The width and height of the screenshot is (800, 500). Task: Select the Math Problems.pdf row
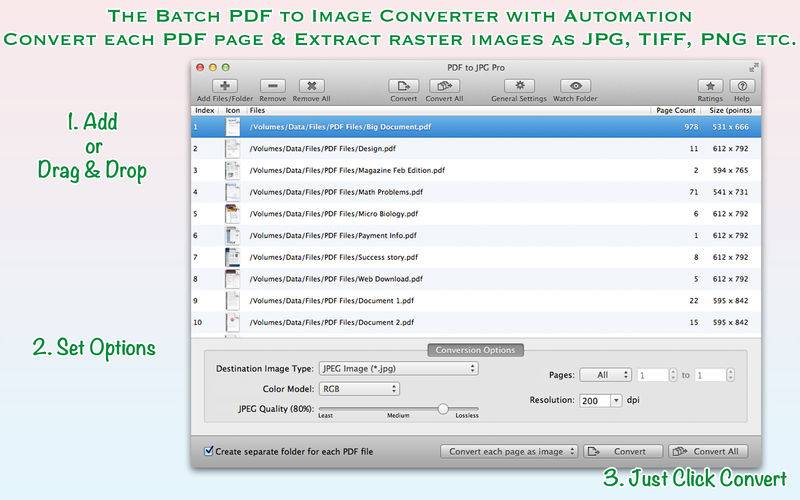click(x=476, y=192)
